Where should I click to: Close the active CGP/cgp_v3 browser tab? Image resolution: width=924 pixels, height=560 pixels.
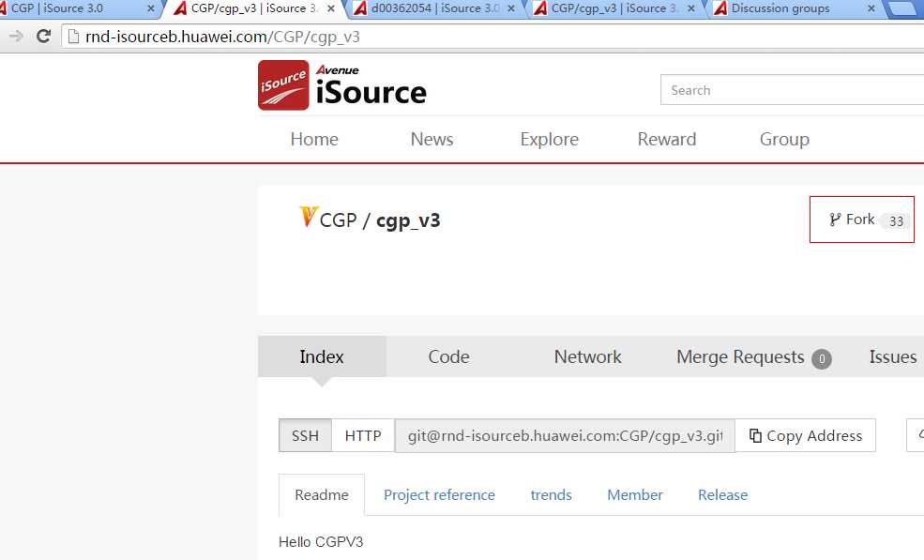(x=331, y=8)
